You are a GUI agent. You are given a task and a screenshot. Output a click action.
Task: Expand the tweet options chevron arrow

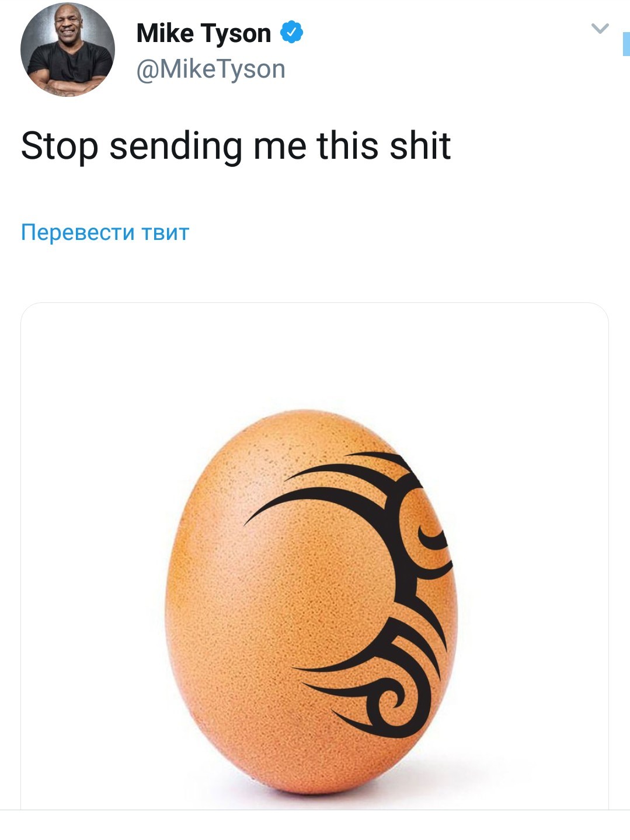click(x=600, y=28)
